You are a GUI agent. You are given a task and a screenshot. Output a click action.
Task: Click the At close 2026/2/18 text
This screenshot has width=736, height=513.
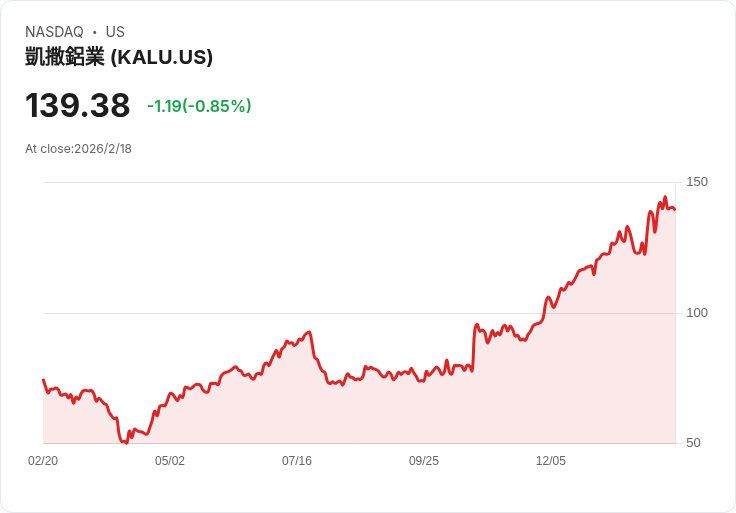pyautogui.click(x=78, y=149)
